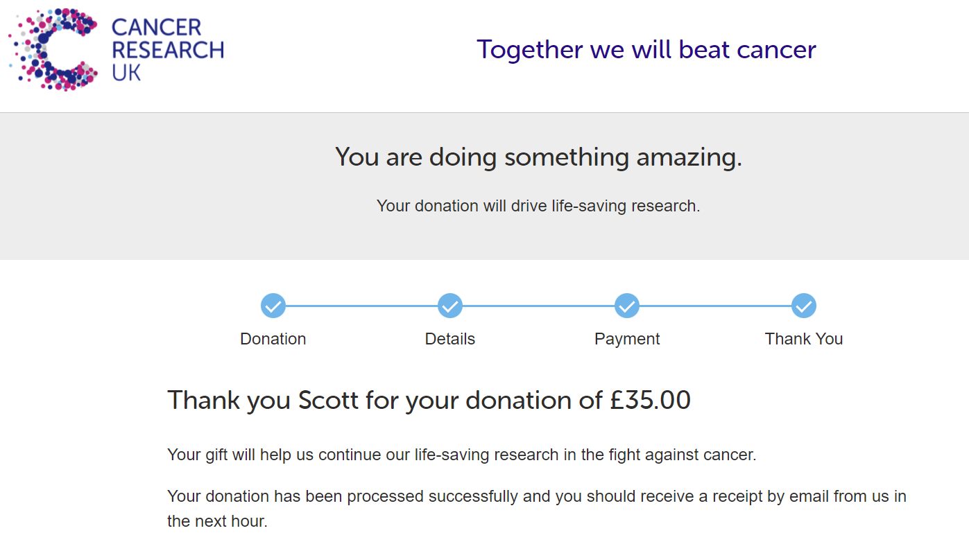This screenshot has width=969, height=560.
Task: Click the 'Thank you Scott' heading
Action: click(x=429, y=401)
